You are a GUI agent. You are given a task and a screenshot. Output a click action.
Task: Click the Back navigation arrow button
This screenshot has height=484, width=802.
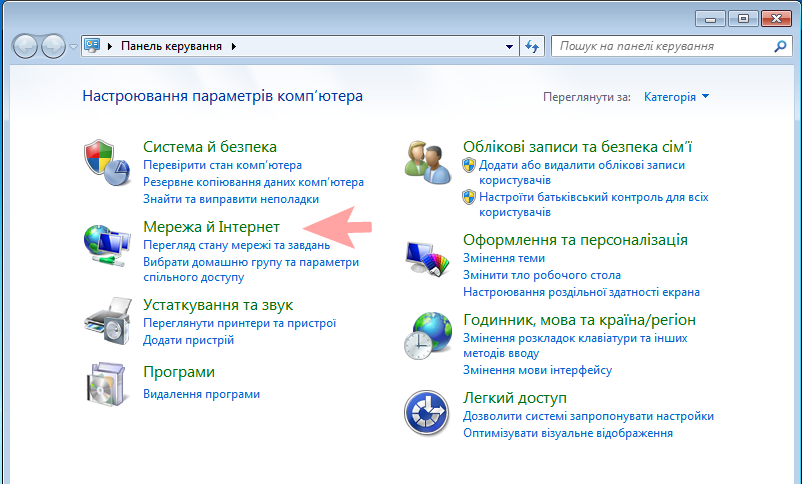pyautogui.click(x=25, y=47)
